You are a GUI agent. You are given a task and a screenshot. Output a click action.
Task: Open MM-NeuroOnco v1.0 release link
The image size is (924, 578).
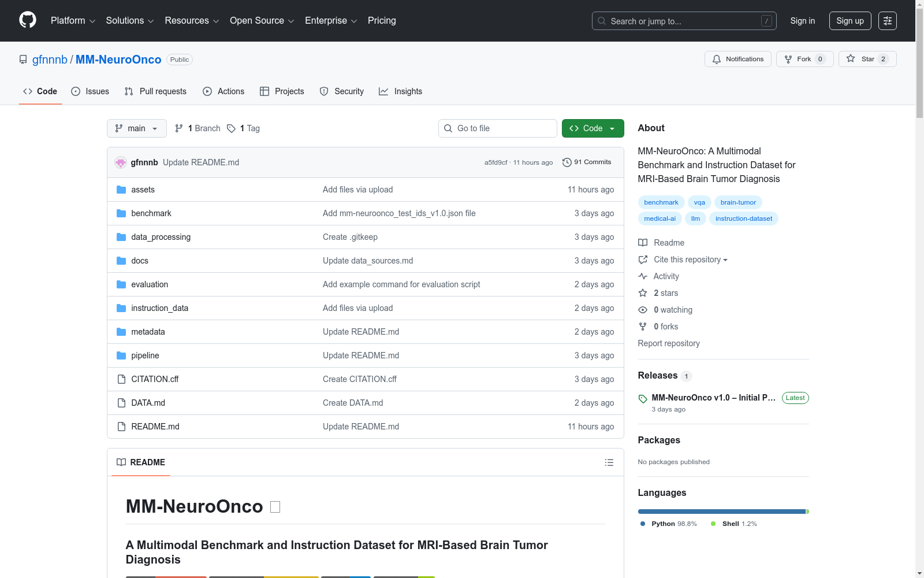pos(714,398)
